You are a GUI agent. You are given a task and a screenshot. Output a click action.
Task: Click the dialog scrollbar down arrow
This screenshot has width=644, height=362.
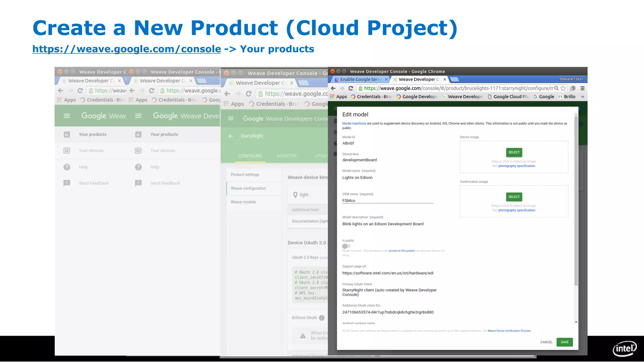576,322
